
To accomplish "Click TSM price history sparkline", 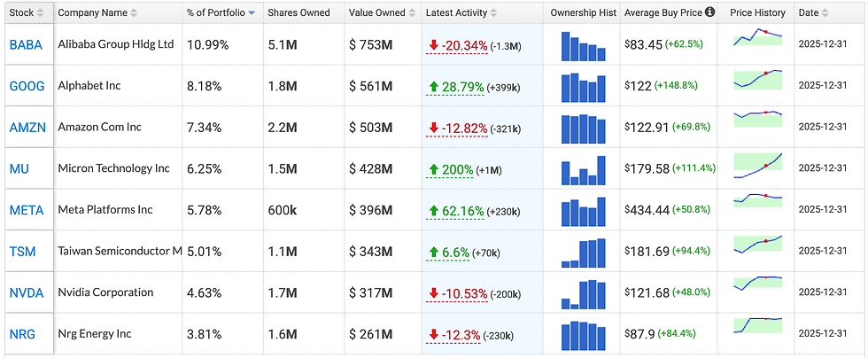I will (x=758, y=244).
